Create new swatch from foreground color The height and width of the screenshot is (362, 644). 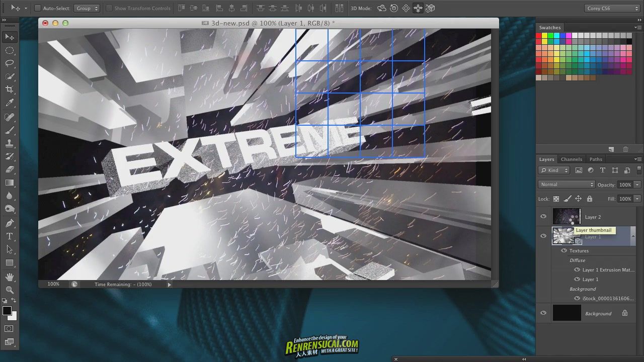pyautogui.click(x=611, y=149)
